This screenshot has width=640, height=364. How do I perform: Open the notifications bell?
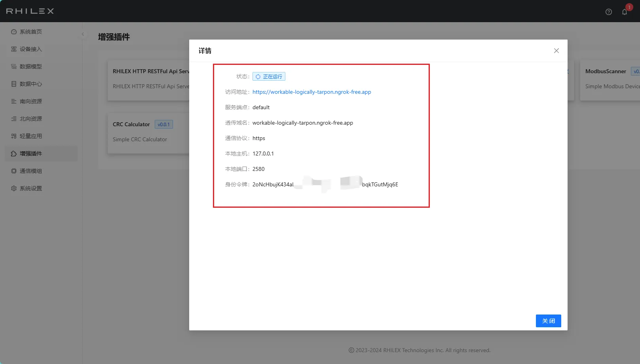click(x=625, y=12)
